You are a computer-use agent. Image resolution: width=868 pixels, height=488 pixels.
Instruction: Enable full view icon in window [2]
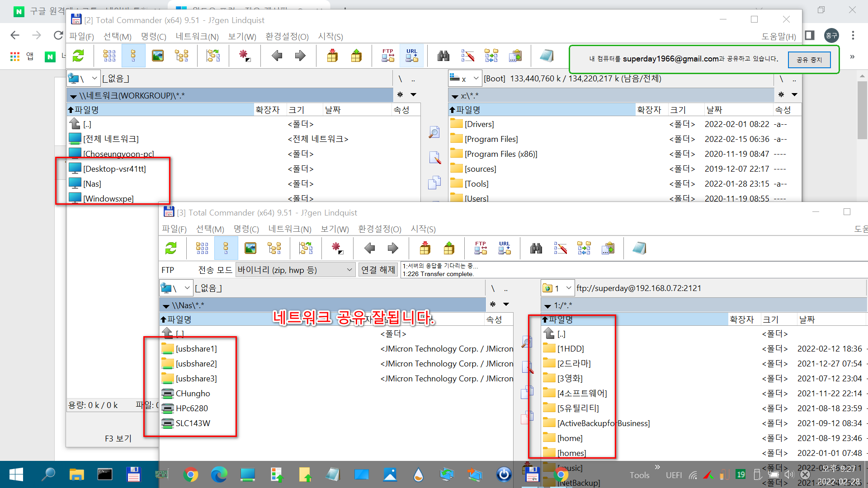click(x=133, y=56)
